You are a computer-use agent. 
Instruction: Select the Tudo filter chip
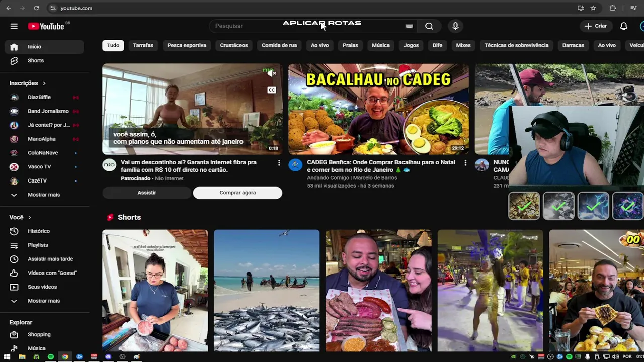(113, 45)
